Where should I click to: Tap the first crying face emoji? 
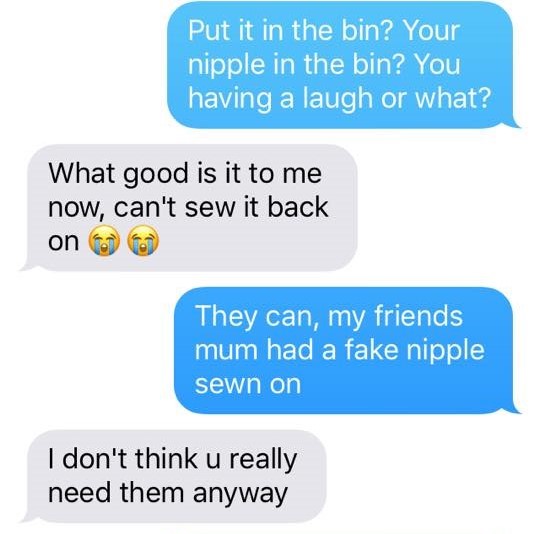104,241
